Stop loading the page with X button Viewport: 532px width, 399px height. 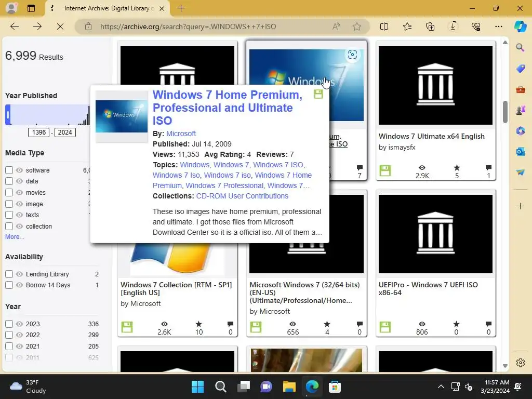point(60,26)
